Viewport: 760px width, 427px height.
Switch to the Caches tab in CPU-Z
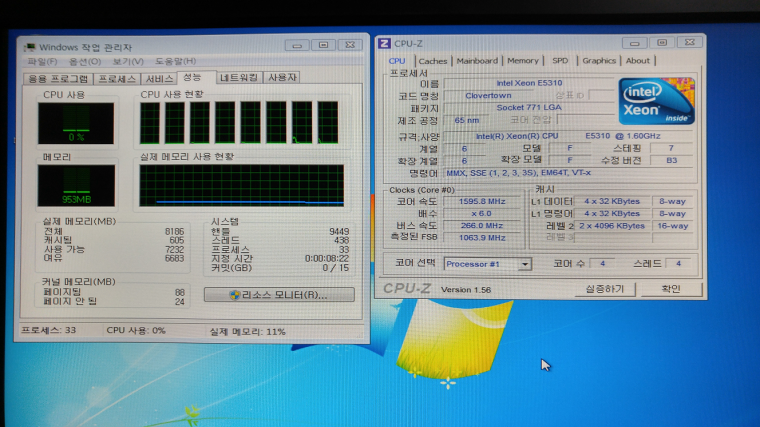[432, 61]
